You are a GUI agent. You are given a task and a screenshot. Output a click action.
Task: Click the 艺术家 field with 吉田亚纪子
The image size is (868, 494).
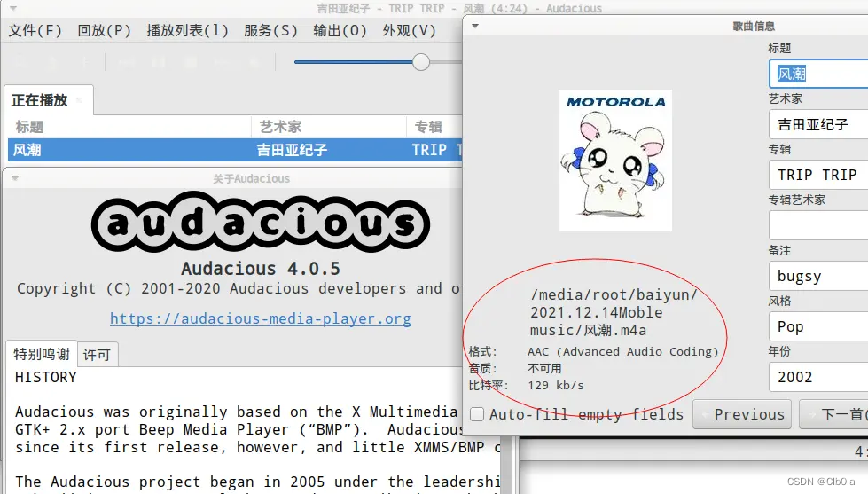click(x=818, y=124)
